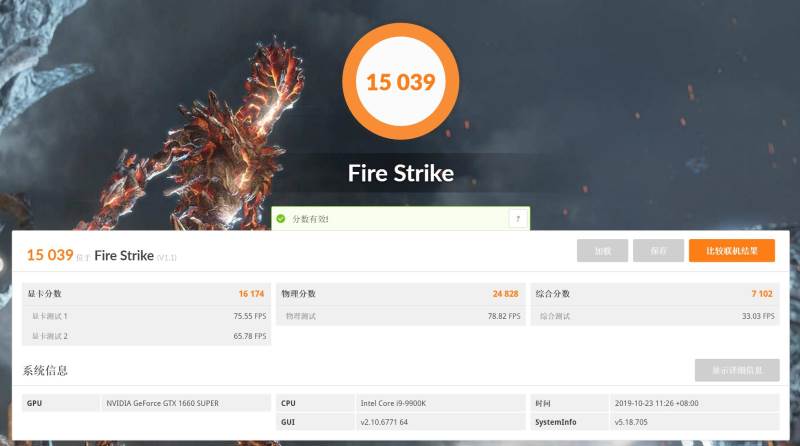Click the gray 显示详细信息 details button
800x446 pixels.
737,370
